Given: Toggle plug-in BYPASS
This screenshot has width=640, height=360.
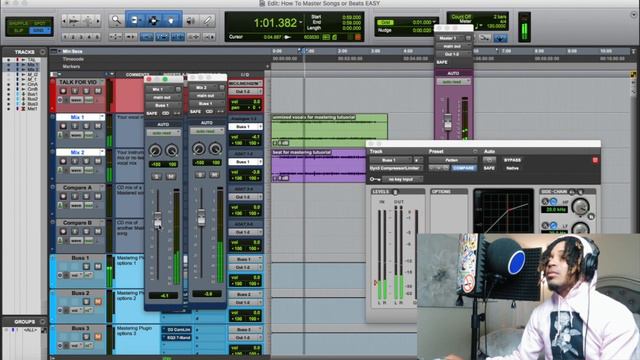Looking at the screenshot, I should pos(512,160).
